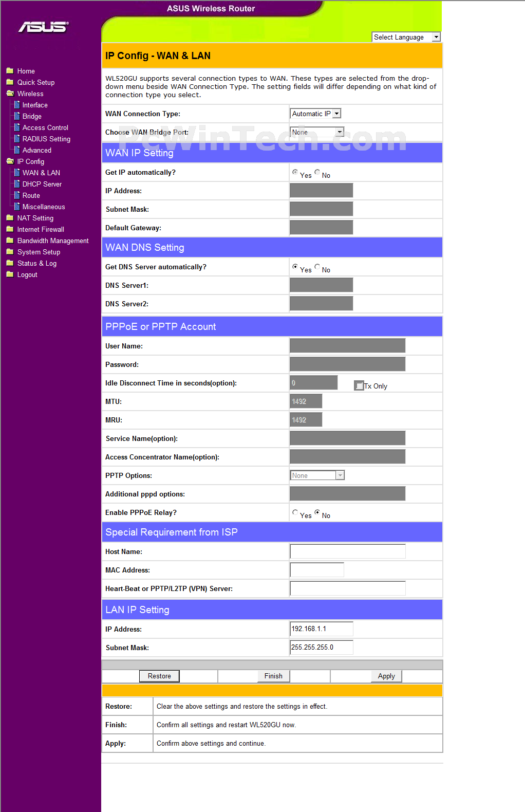Open the Home menu item
Viewport: 525px width, 812px height.
[26, 71]
